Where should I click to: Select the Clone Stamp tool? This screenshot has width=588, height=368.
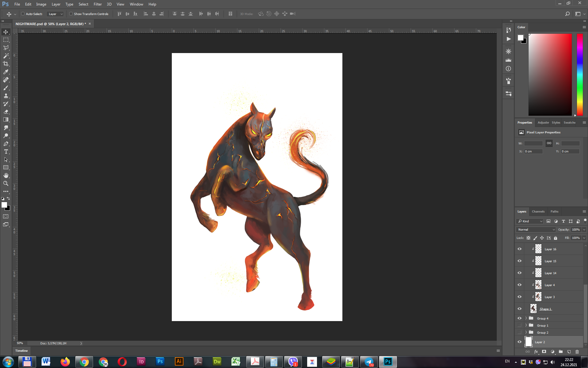(6, 96)
